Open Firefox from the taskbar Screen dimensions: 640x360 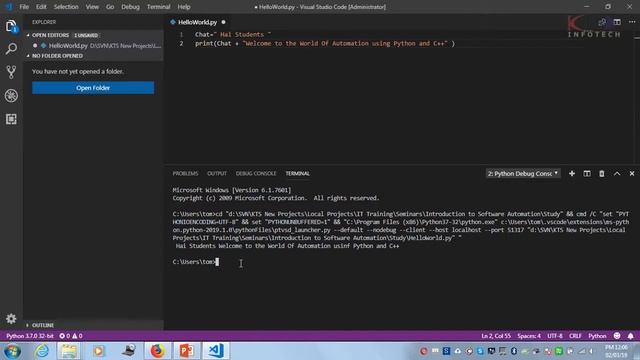point(158,351)
